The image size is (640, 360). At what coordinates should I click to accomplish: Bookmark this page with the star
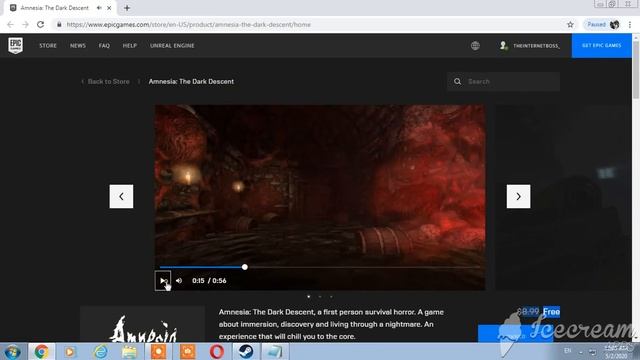point(570,24)
